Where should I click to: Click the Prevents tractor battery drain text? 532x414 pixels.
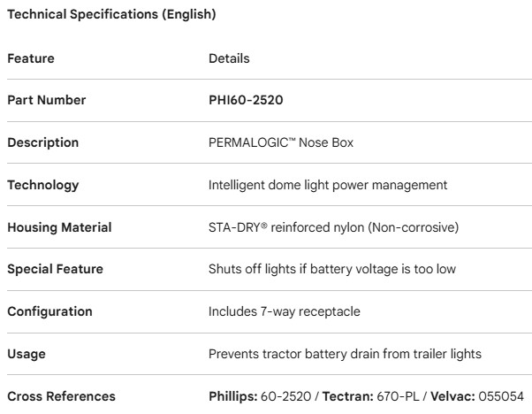pos(344,355)
